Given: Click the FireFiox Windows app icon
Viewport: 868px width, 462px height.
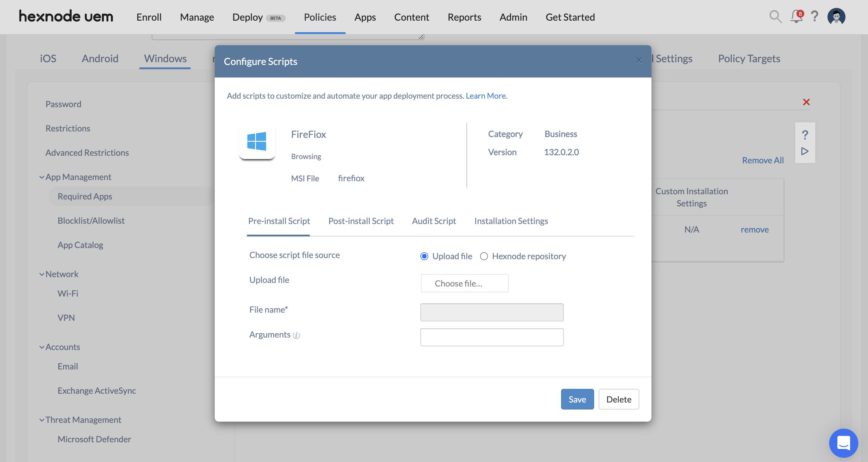Looking at the screenshot, I should click(257, 141).
